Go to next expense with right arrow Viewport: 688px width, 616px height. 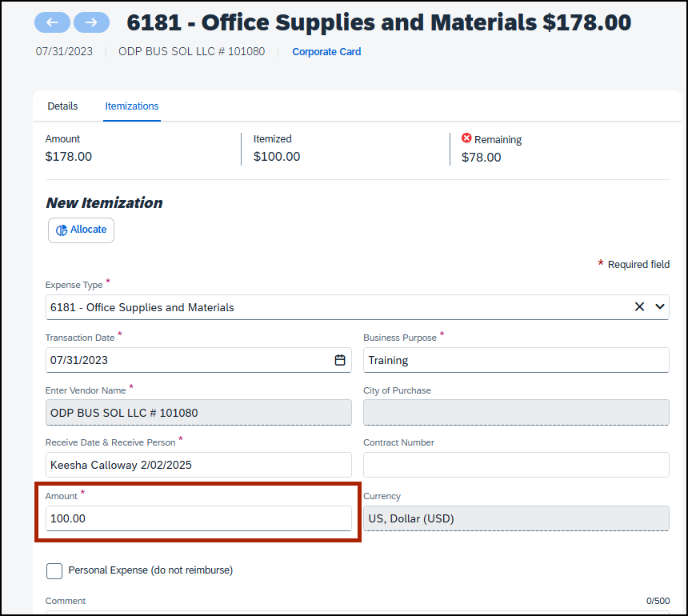[x=91, y=22]
